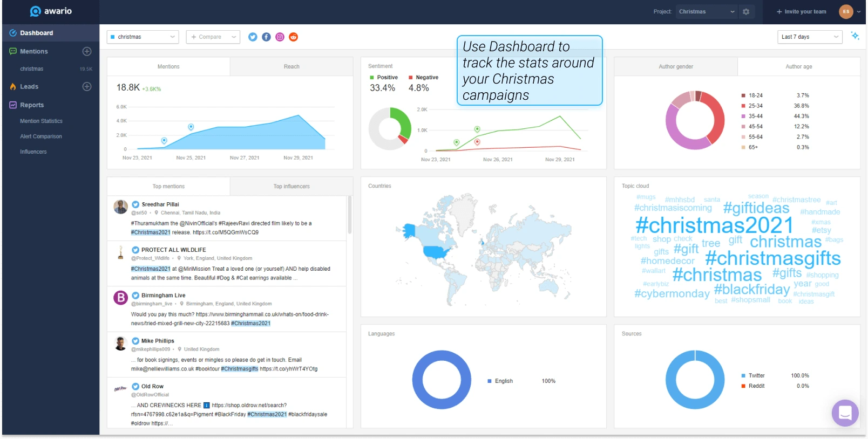
Task: Switch to the Author age tab
Action: click(x=799, y=66)
